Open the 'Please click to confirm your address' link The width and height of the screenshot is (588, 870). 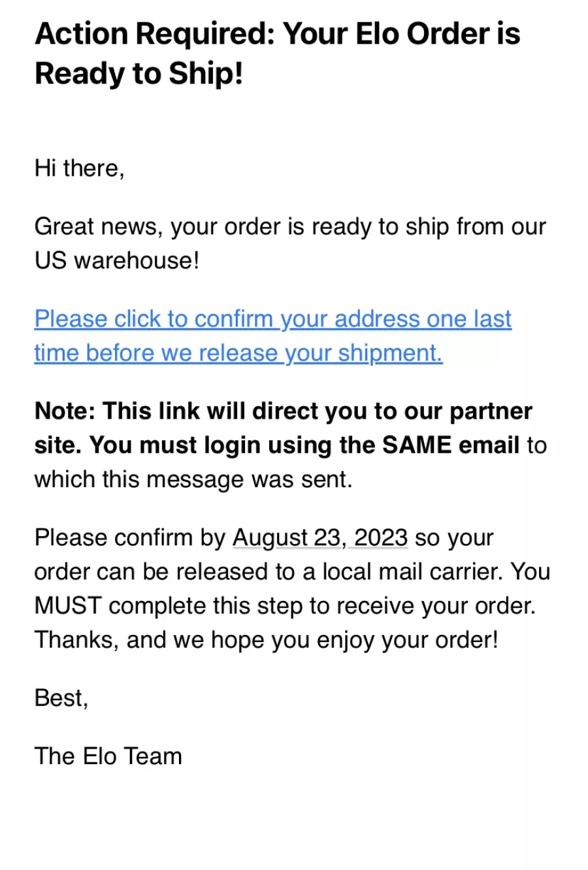(x=272, y=319)
